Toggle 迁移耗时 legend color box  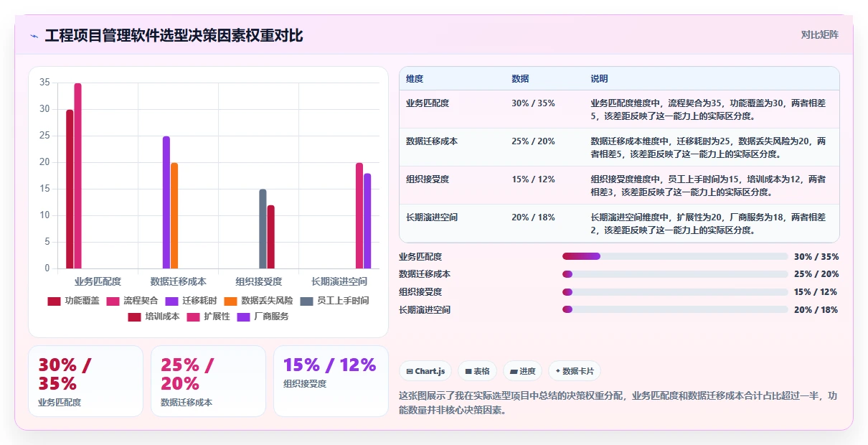point(171,301)
